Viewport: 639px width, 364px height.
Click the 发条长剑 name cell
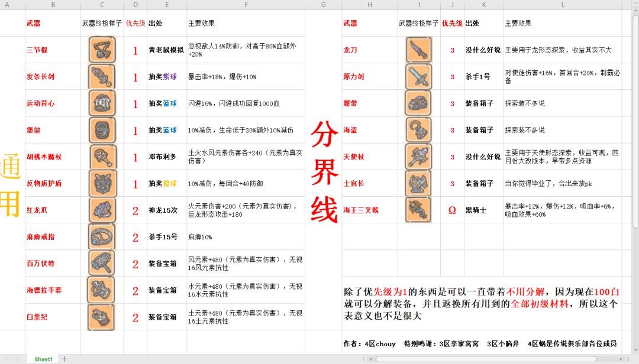[53, 77]
